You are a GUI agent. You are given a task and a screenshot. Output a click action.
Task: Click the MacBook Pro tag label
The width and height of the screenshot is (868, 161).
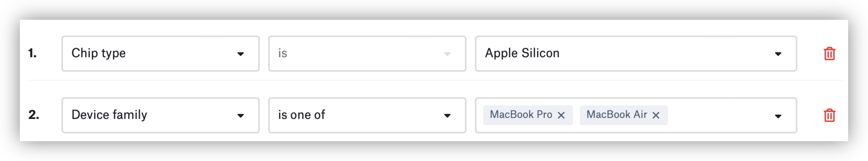(521, 114)
